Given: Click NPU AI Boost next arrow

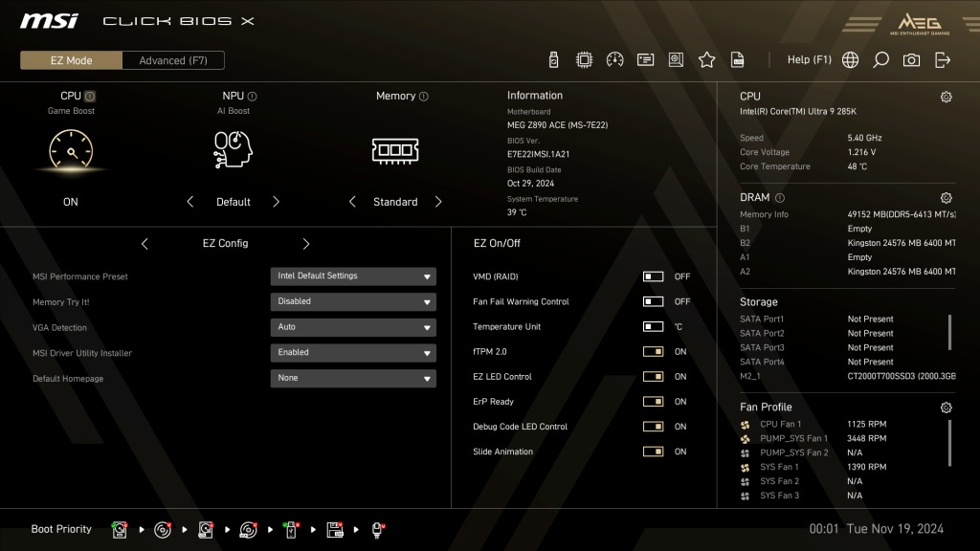Looking at the screenshot, I should tap(277, 202).
